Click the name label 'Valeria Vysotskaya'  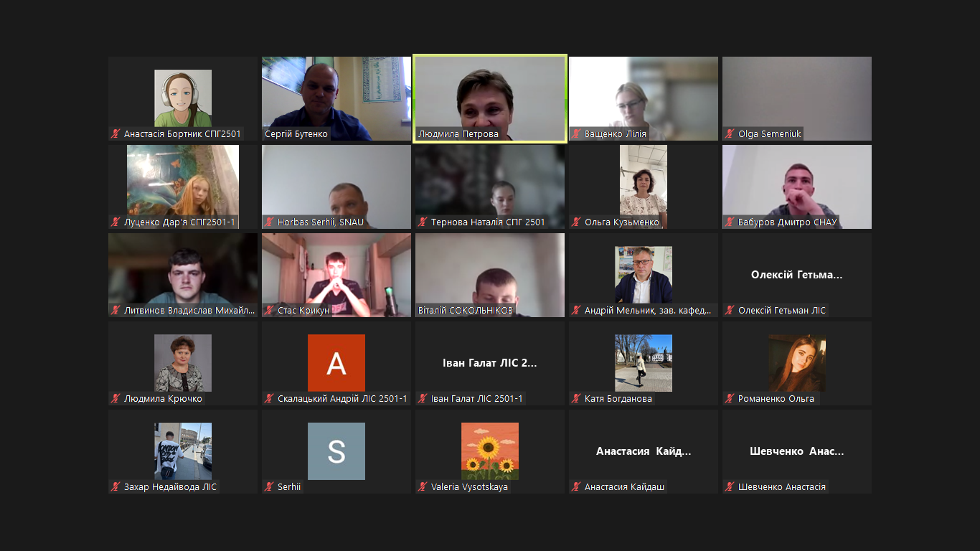(x=469, y=487)
